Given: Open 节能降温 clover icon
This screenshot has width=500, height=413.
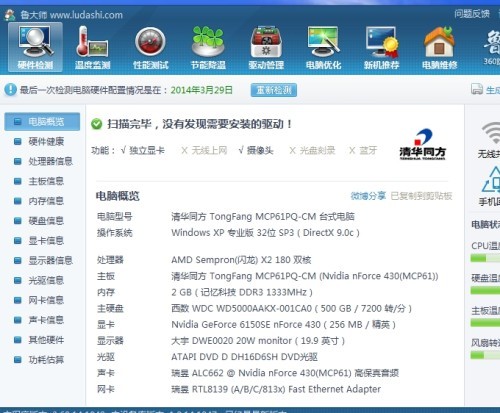Looking at the screenshot, I should [208, 48].
